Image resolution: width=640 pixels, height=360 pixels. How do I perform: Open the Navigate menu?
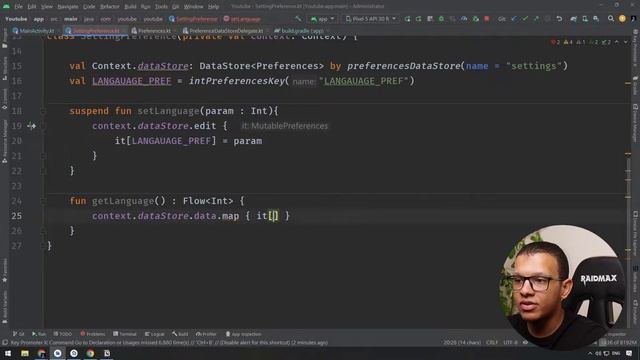click(x=68, y=7)
